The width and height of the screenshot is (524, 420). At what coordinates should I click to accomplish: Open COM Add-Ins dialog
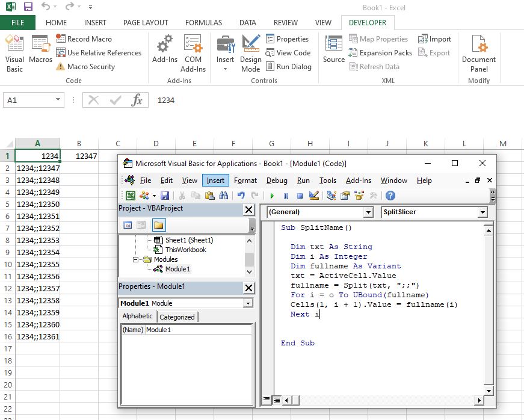[x=193, y=54]
